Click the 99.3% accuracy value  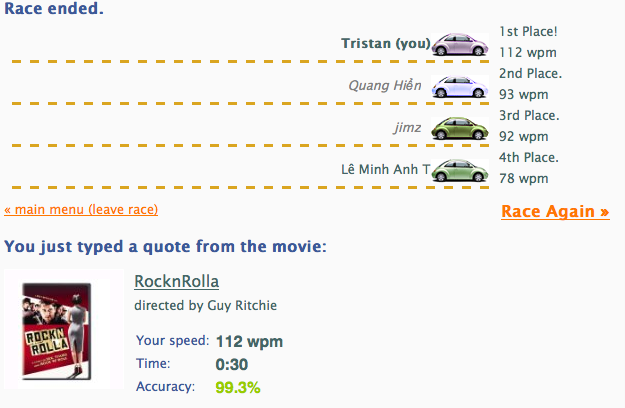(238, 386)
